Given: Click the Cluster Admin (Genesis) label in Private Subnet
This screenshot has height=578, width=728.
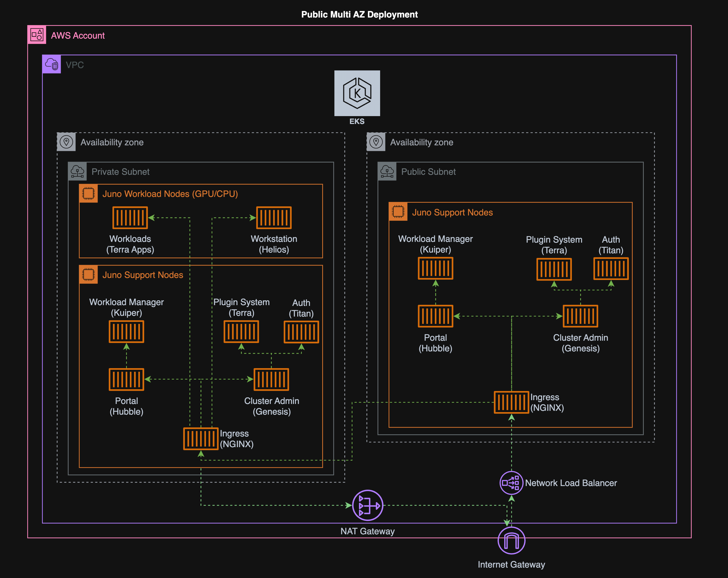Looking at the screenshot, I should pyautogui.click(x=272, y=406).
